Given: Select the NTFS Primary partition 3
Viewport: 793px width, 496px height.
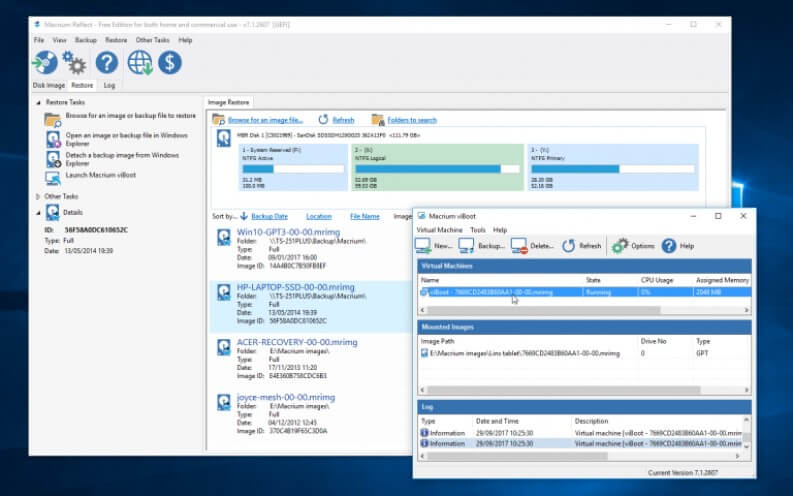Looking at the screenshot, I should (x=613, y=167).
